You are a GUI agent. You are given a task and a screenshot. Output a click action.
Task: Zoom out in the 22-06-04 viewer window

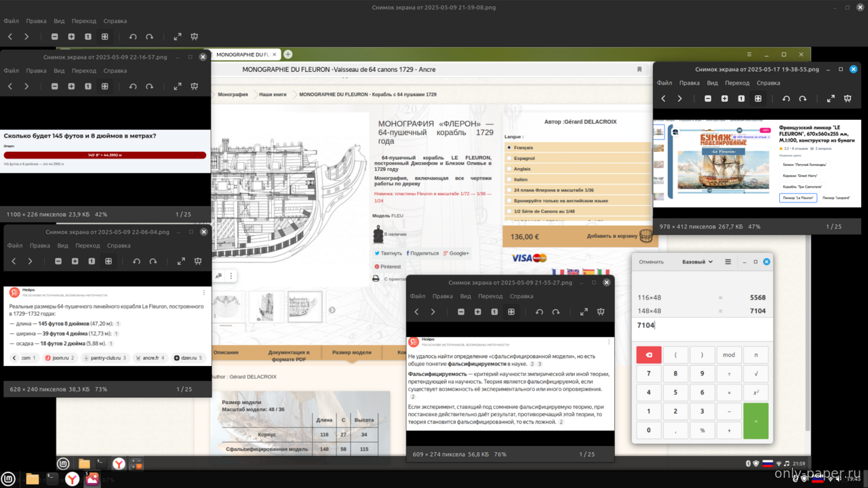coord(58,261)
